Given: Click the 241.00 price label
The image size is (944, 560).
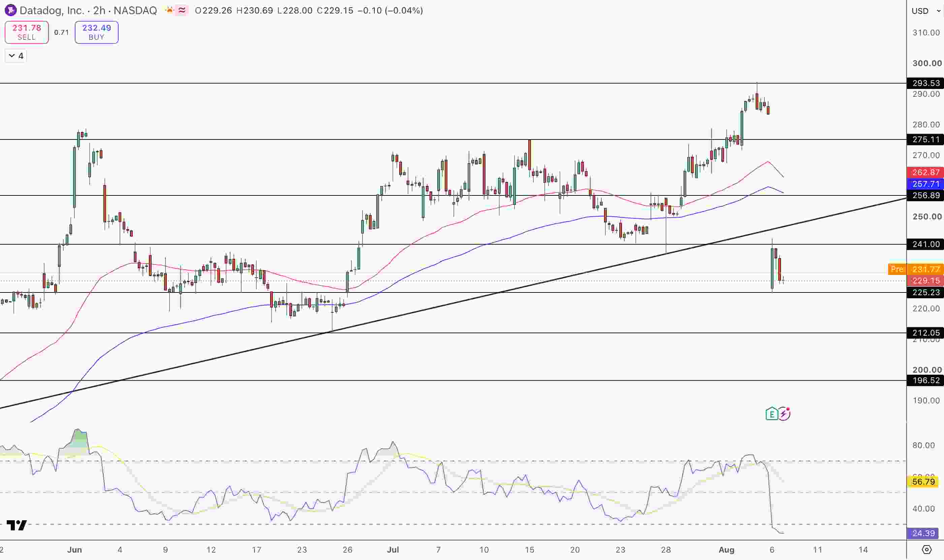Looking at the screenshot, I should (925, 244).
